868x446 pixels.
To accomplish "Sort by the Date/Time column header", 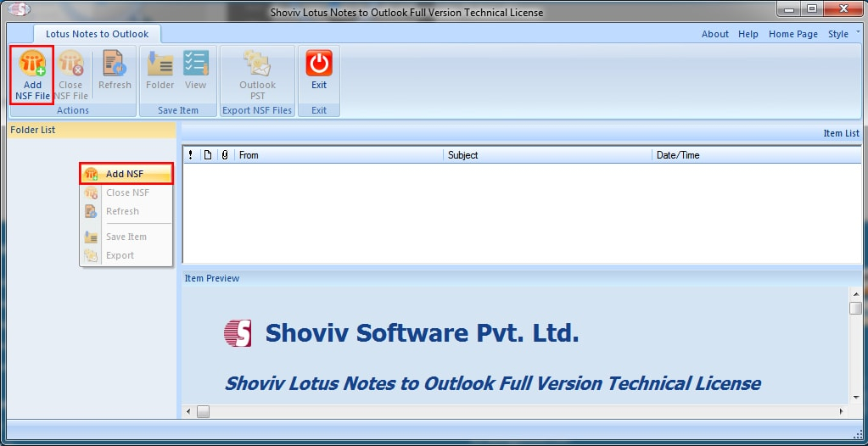I will (x=756, y=155).
